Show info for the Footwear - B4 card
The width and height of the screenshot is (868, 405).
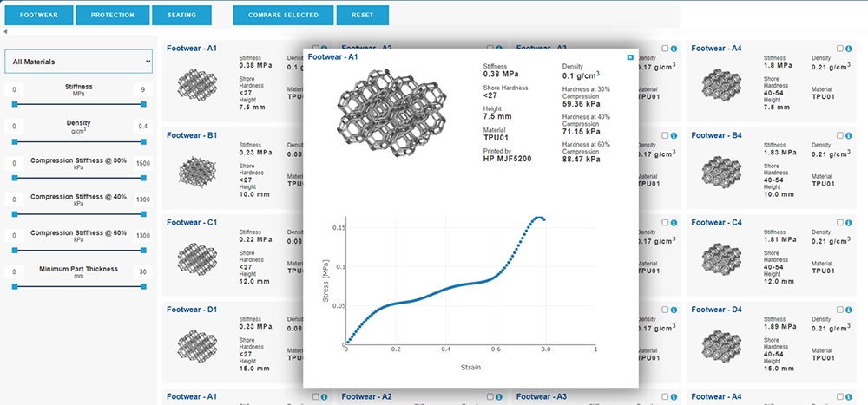849,135
